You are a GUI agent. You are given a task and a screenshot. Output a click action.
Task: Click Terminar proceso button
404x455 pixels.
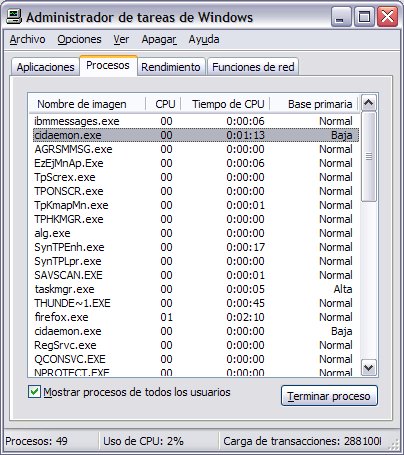click(329, 396)
